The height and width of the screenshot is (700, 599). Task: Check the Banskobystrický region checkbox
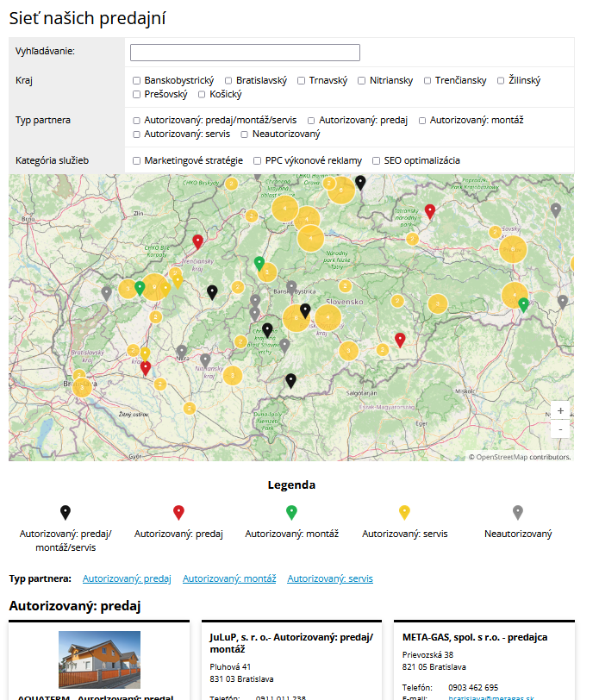136,81
